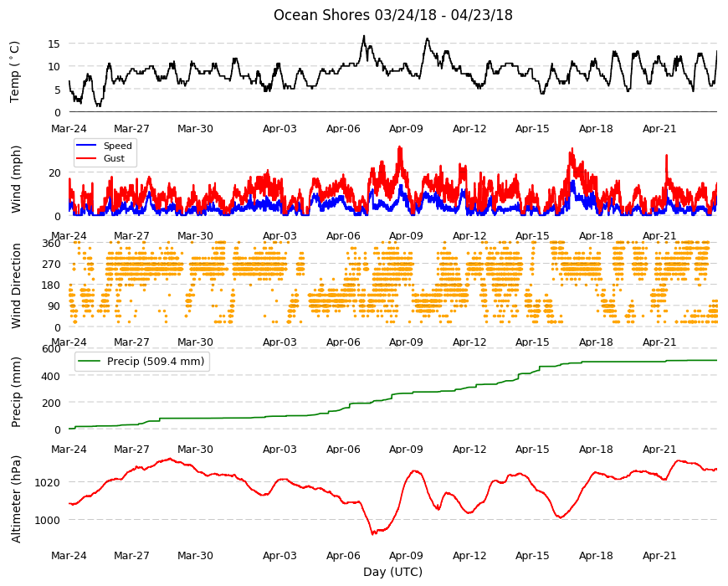Click the Temp (°C) axis label
Image resolution: width=728 pixels, height=586 pixels.
coord(15,72)
